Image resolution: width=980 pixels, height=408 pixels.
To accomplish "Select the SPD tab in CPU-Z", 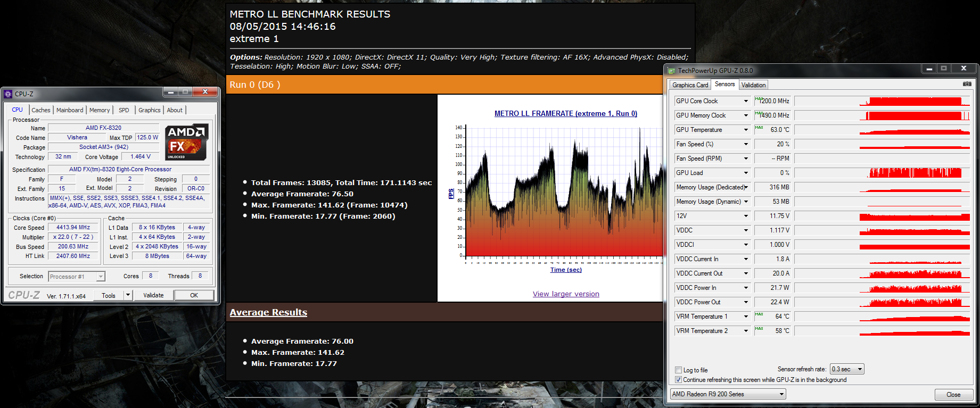I will click(124, 110).
